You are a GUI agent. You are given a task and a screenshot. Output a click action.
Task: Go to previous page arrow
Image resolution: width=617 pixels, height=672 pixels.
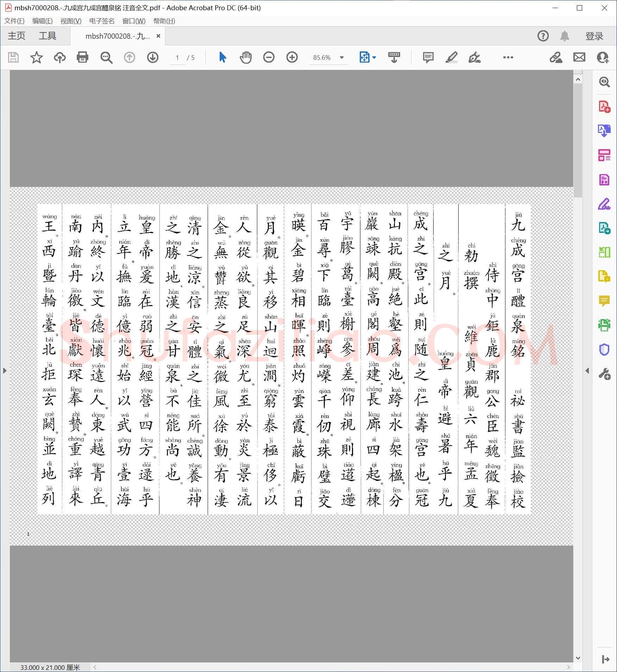[x=130, y=57]
